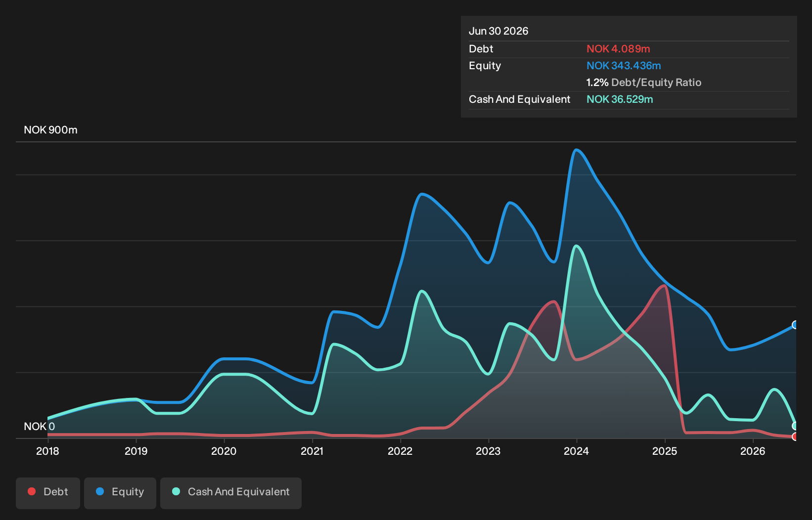Click the Debt label in the tooltip
Viewport: 812px width, 520px height.
[x=481, y=49]
